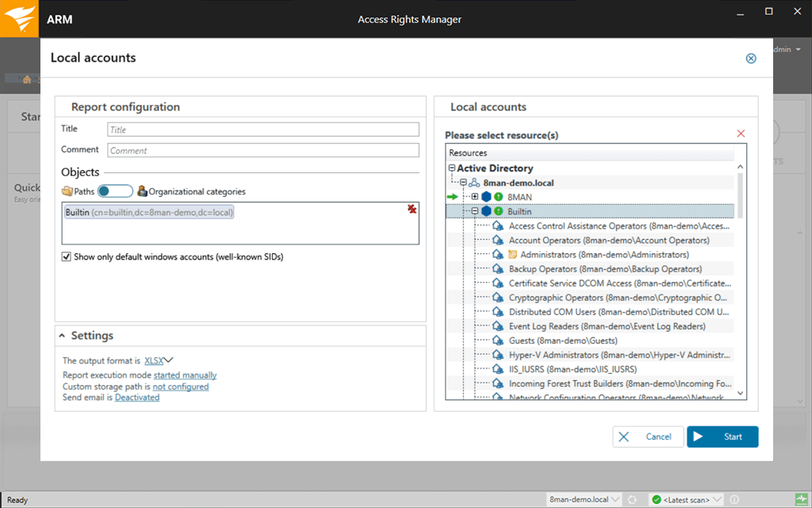The image size is (812, 508).
Task: Click the green activity icon at bottom right
Action: click(802, 499)
